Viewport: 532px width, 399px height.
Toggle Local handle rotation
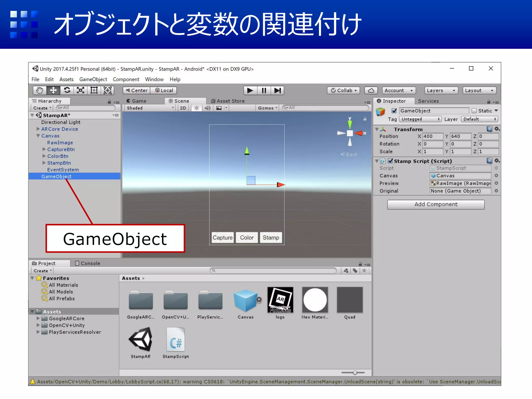click(x=164, y=90)
